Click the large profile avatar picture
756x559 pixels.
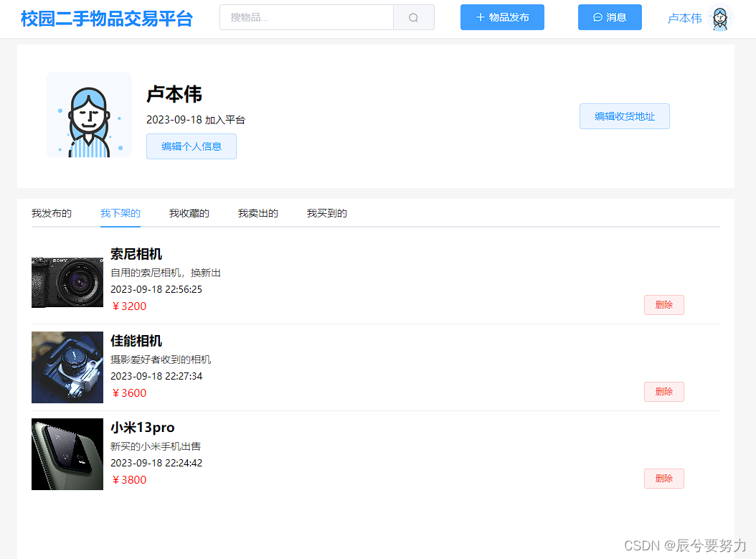pyautogui.click(x=89, y=115)
